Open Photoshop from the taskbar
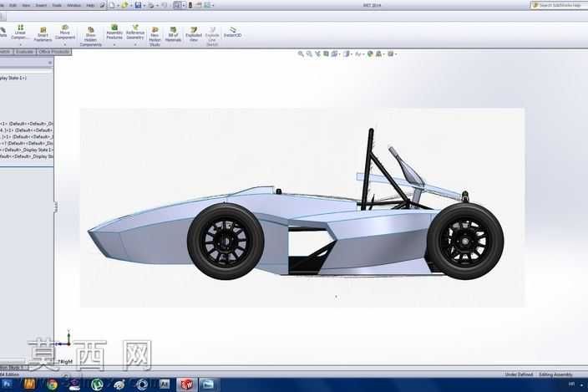The width and height of the screenshot is (588, 392). tap(7, 384)
